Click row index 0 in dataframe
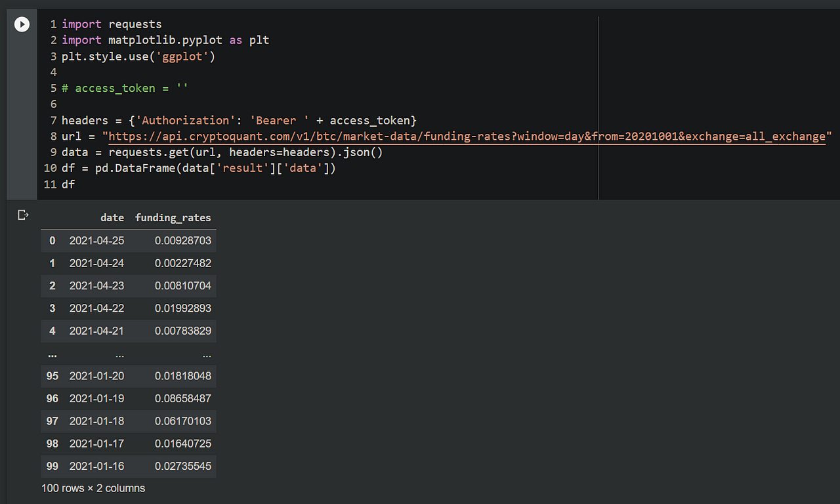The width and height of the screenshot is (840, 504). [x=52, y=241]
